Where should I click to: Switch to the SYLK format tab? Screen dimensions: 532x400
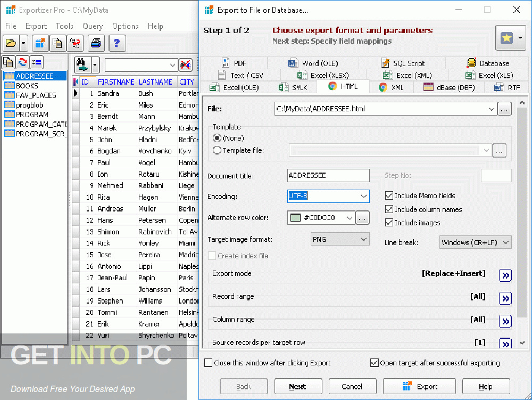pos(293,87)
